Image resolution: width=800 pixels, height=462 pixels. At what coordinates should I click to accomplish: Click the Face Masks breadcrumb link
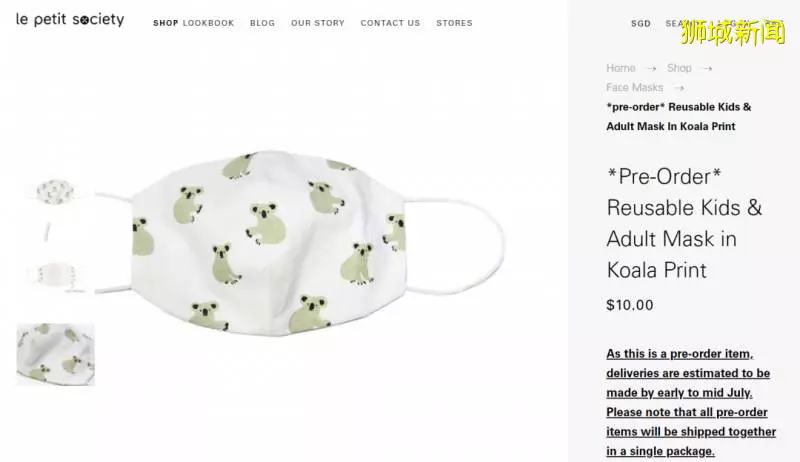pos(634,87)
